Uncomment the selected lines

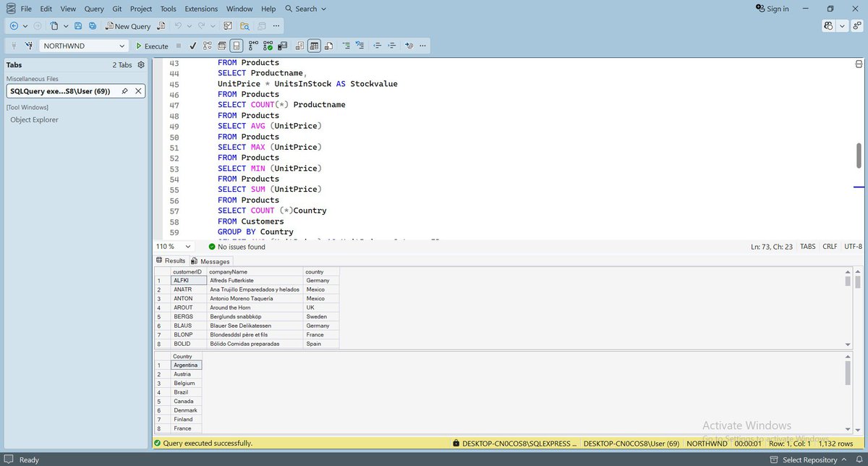click(x=360, y=46)
